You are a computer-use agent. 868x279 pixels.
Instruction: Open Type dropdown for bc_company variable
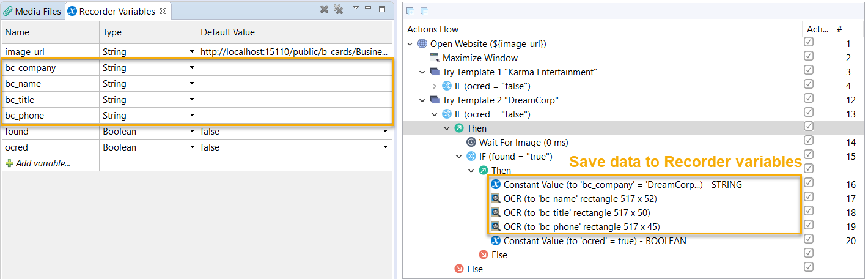192,68
